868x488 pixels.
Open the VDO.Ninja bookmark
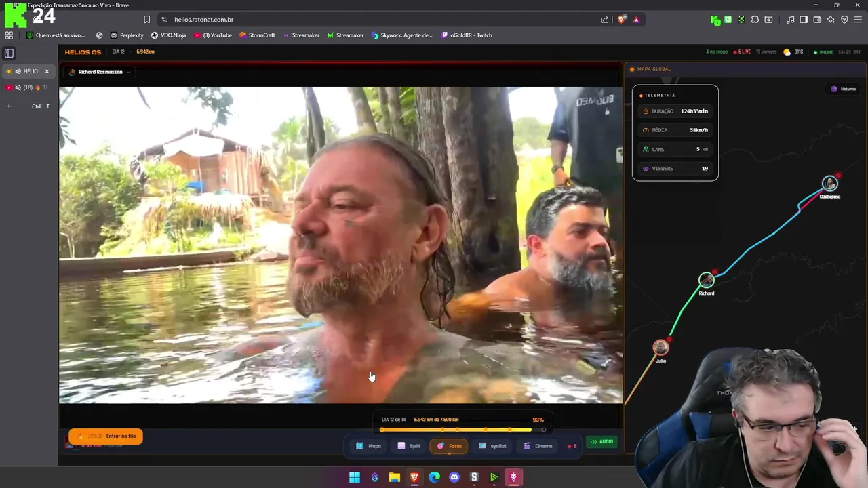[x=168, y=35]
